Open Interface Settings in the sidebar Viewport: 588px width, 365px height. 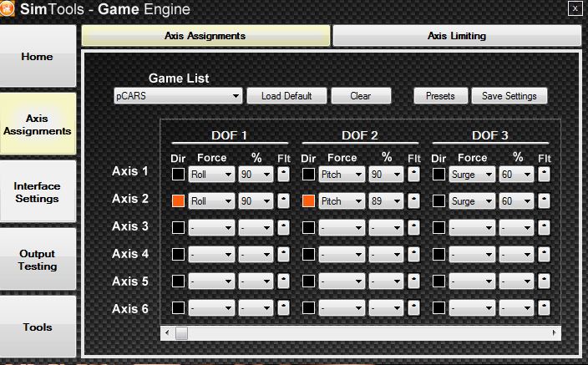pyautogui.click(x=38, y=192)
